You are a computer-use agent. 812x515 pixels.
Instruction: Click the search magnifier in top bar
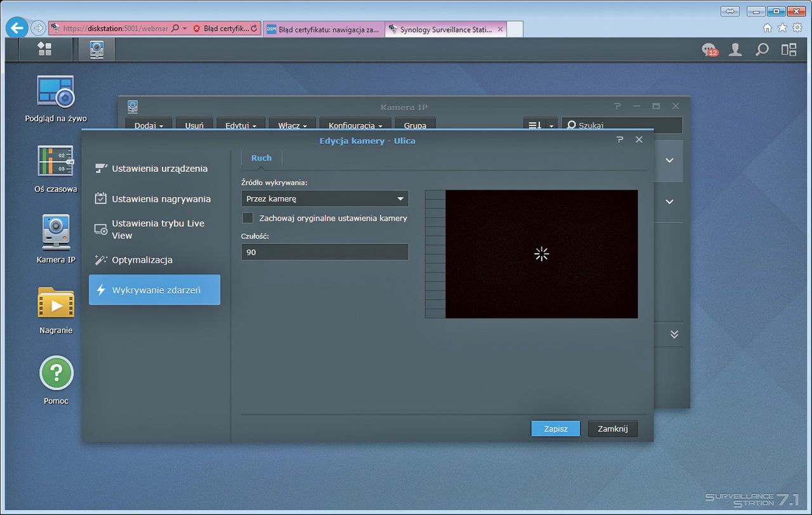(x=762, y=49)
